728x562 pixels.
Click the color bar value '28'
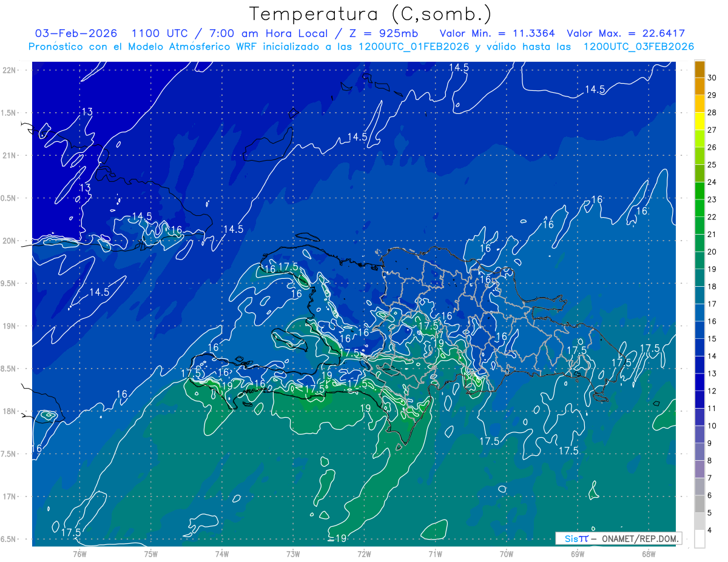(x=712, y=113)
